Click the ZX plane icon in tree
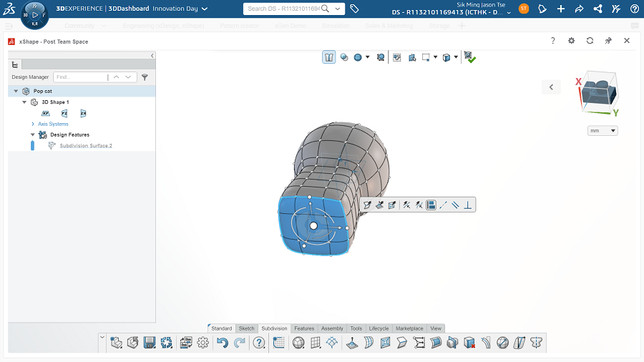This screenshot has height=362, width=644. tap(83, 113)
